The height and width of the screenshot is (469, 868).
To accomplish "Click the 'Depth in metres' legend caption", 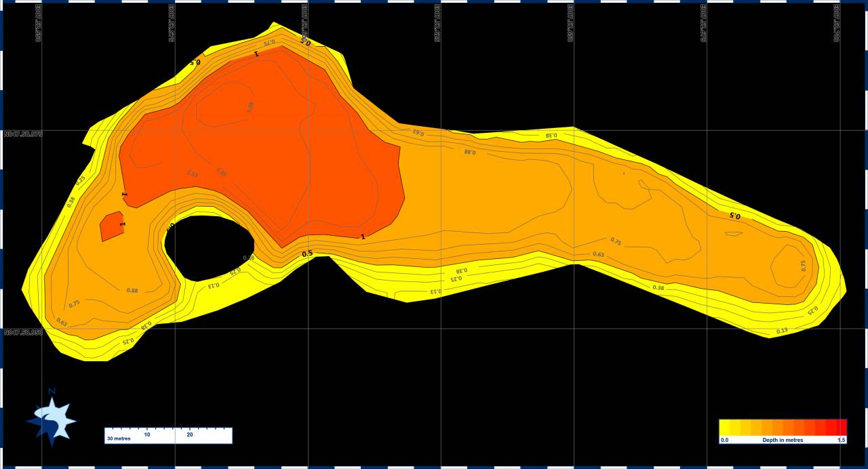I will [x=783, y=440].
